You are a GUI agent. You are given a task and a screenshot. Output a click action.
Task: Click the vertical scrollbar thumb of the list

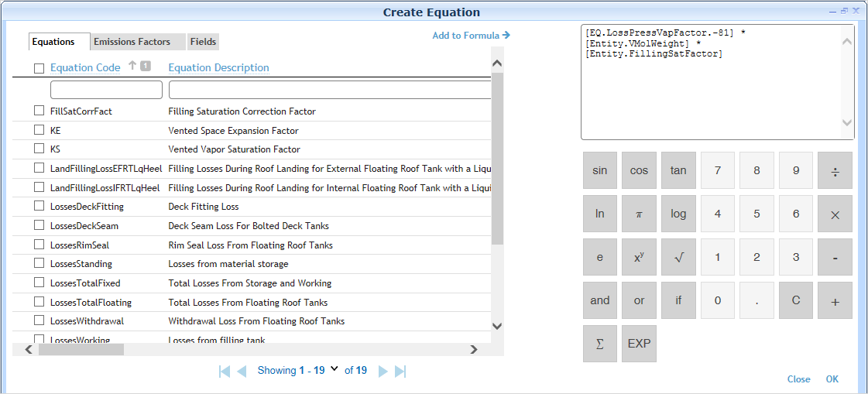pyautogui.click(x=498, y=158)
